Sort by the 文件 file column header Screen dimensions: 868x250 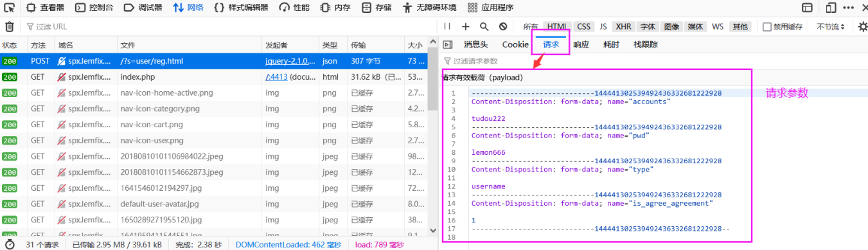[189, 45]
